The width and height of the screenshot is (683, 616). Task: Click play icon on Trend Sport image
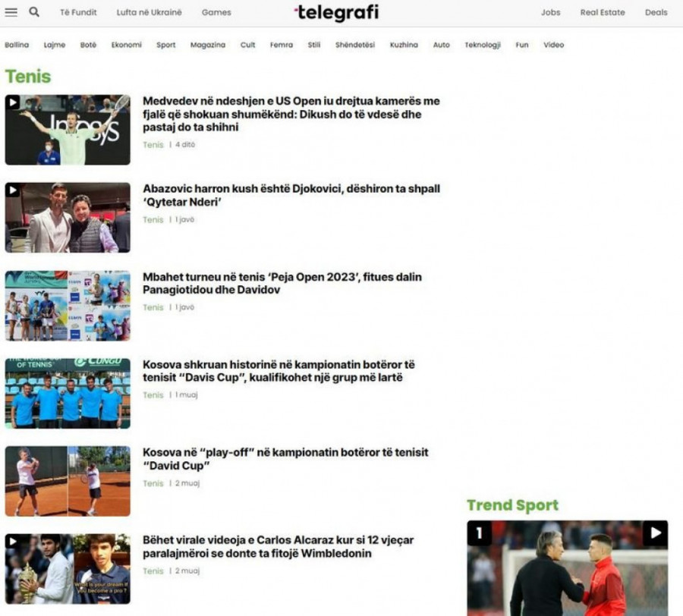(655, 533)
